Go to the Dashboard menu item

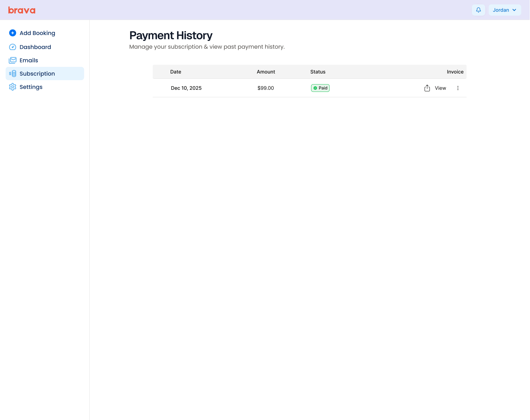click(x=35, y=47)
